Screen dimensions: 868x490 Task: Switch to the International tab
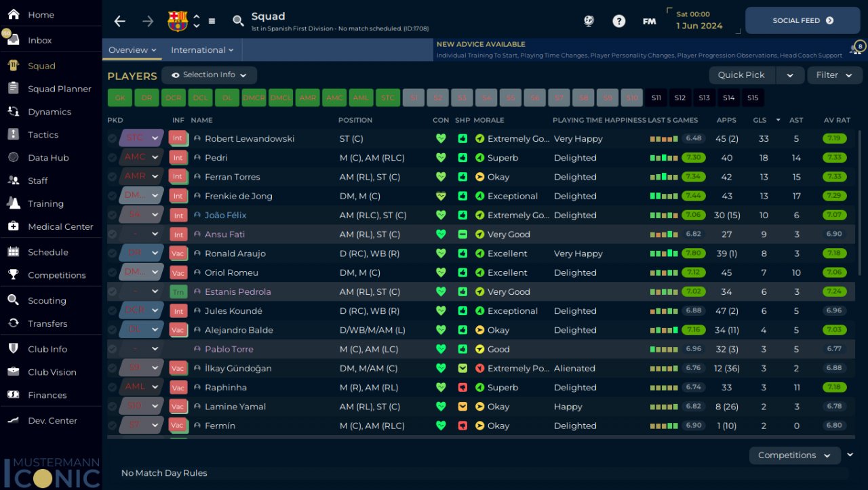click(202, 49)
